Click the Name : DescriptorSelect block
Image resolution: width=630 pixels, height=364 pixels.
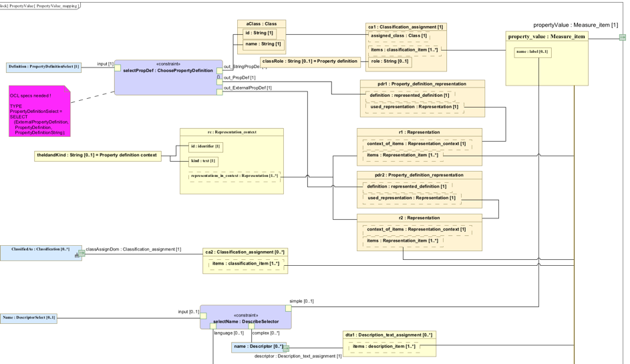[29, 318]
